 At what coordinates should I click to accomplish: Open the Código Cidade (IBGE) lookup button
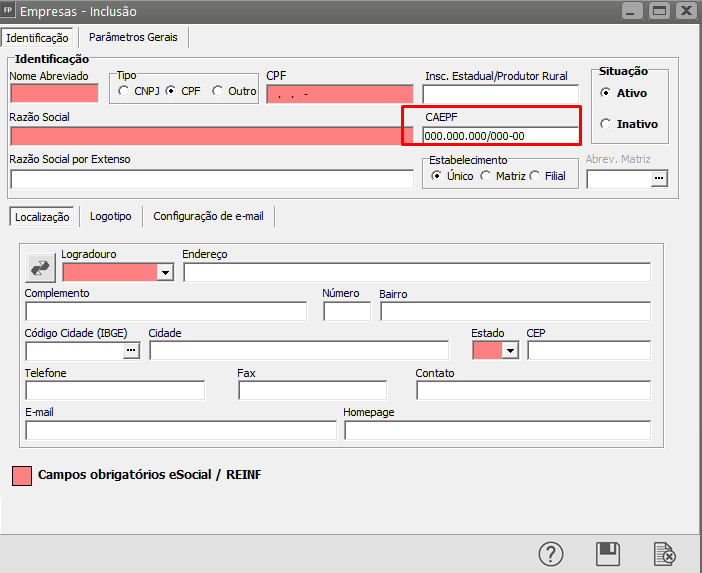coord(131,350)
